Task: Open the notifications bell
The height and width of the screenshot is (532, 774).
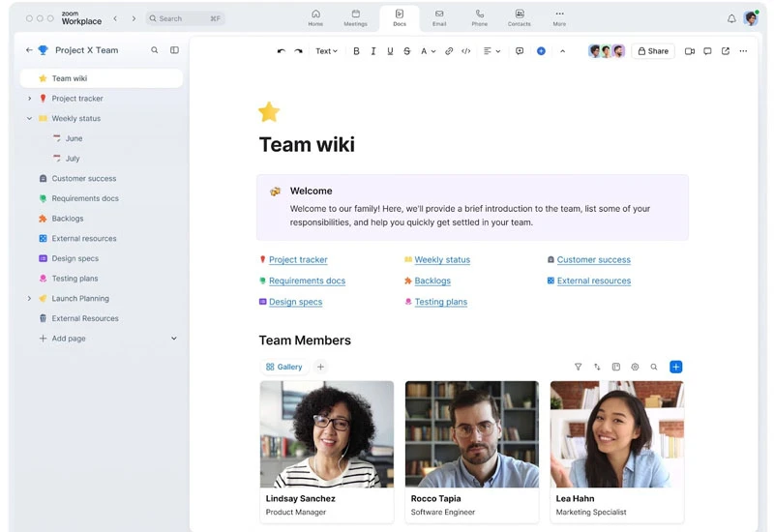Action: [x=731, y=18]
